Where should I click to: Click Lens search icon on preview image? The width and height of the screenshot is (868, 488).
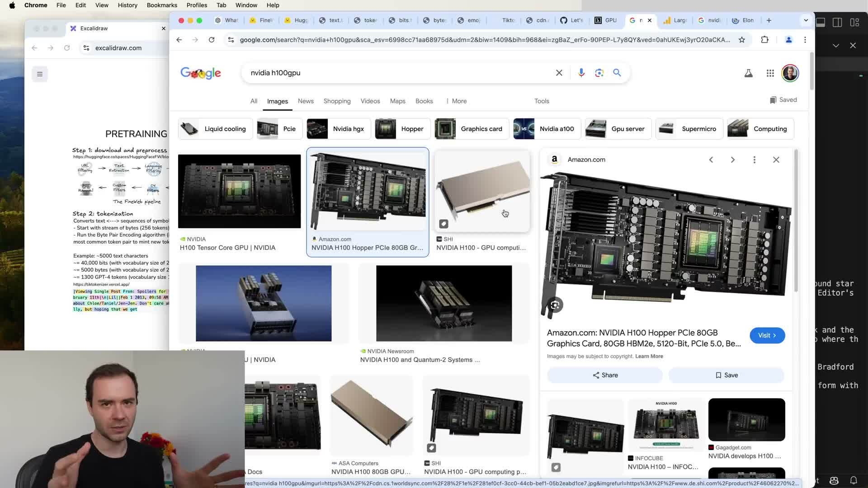pos(555,305)
